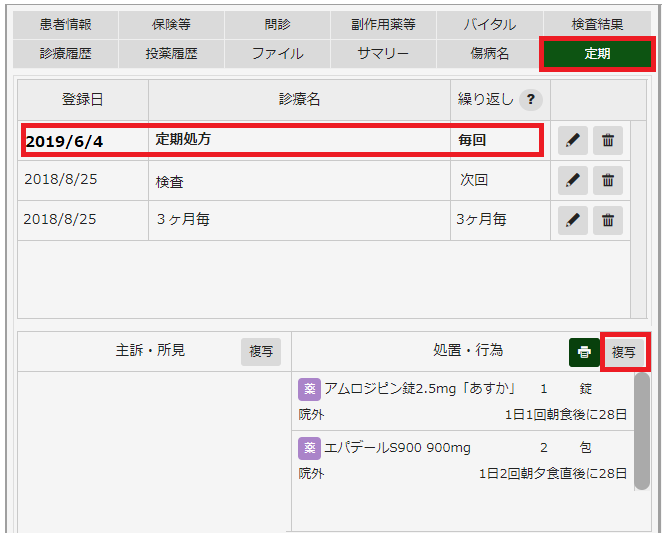The height and width of the screenshot is (534, 663).
Task: Open the バイタル tab
Action: click(490, 25)
